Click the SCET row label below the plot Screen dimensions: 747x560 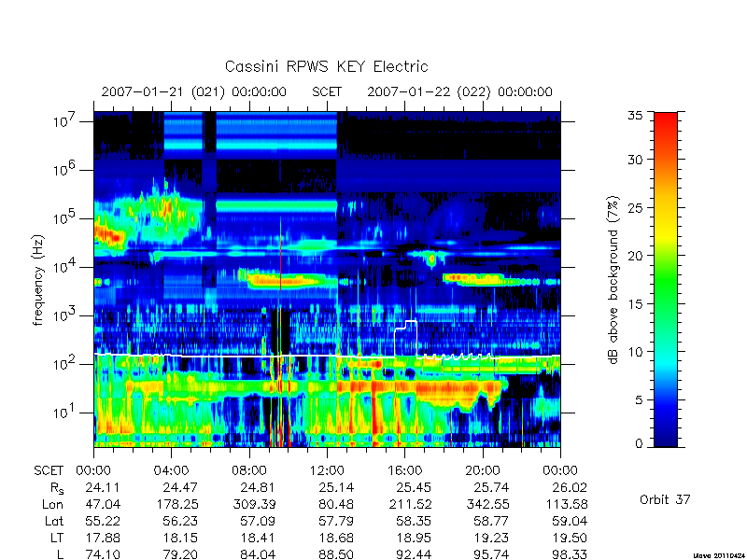point(49,470)
